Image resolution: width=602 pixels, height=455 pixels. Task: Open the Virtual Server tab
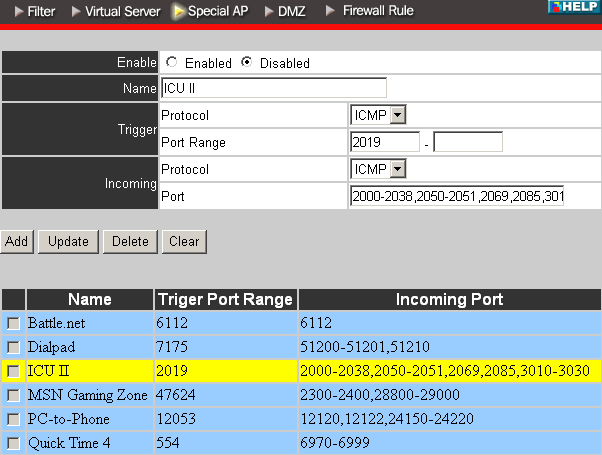[121, 12]
